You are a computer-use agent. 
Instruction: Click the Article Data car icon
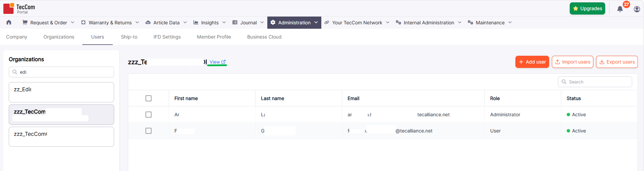(x=148, y=23)
